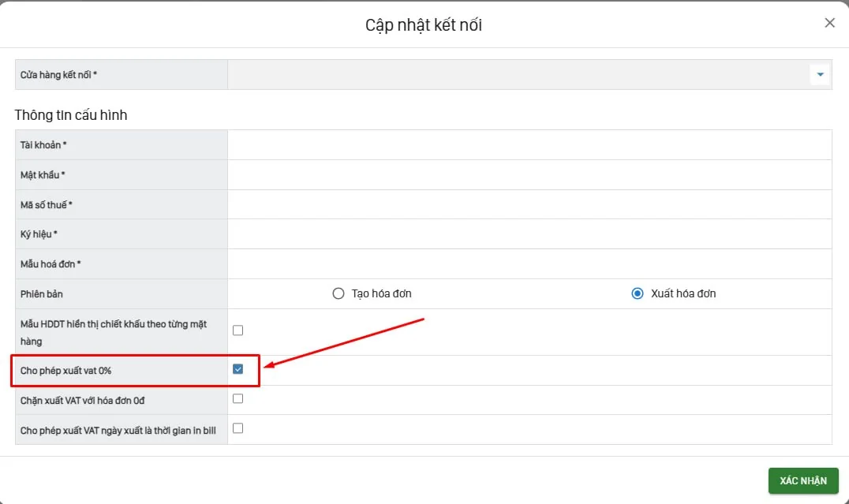Click into the Mã số thuế field
The width and height of the screenshot is (849, 504).
coord(529,204)
